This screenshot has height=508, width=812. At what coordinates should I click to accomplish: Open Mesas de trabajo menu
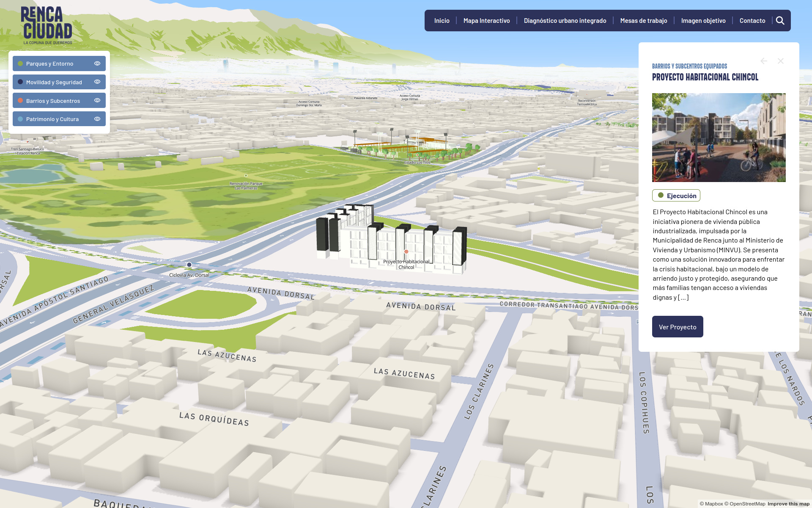coord(643,21)
